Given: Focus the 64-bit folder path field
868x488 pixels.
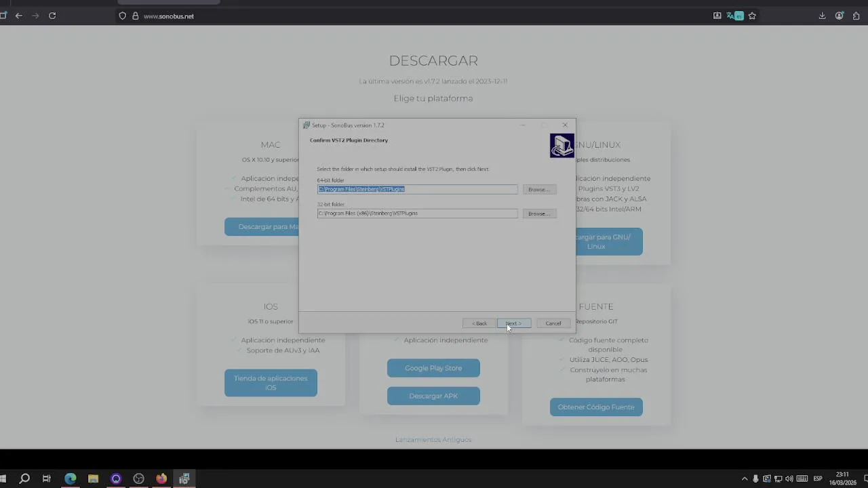Looking at the screenshot, I should 417,189.
